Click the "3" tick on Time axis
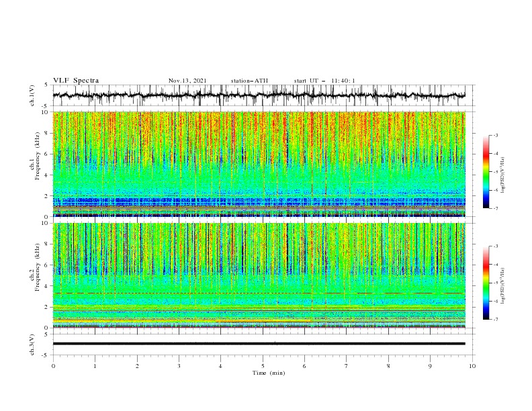The height and width of the screenshot is (411, 532). point(179,366)
